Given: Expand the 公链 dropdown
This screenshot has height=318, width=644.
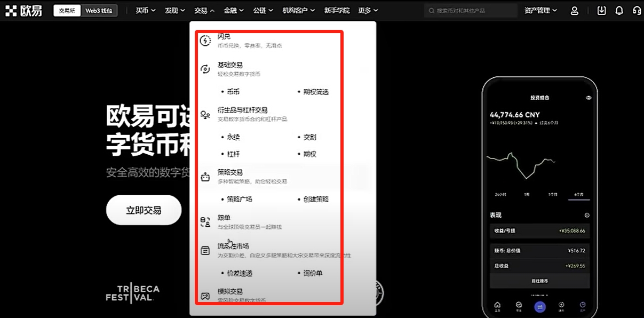Looking at the screenshot, I should 263,10.
